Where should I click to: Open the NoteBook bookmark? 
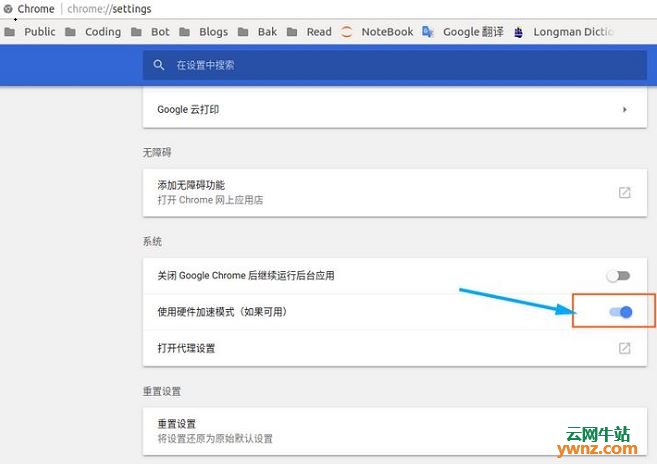click(377, 32)
